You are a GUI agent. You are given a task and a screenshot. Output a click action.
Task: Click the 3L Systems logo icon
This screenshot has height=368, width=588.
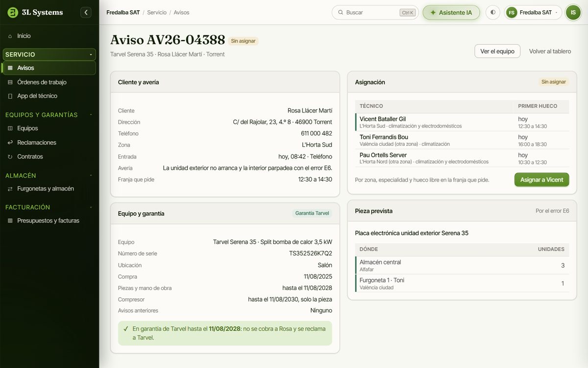tap(13, 12)
